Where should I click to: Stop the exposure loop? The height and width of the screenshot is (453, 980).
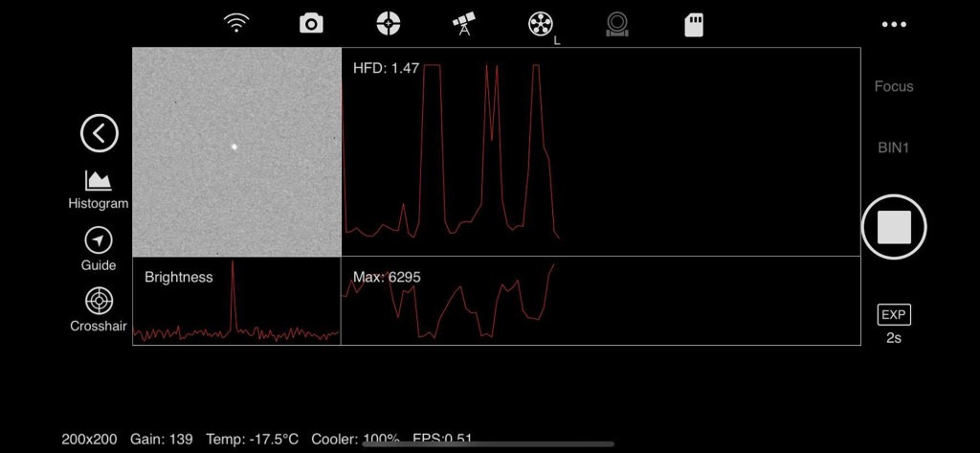pos(893,227)
